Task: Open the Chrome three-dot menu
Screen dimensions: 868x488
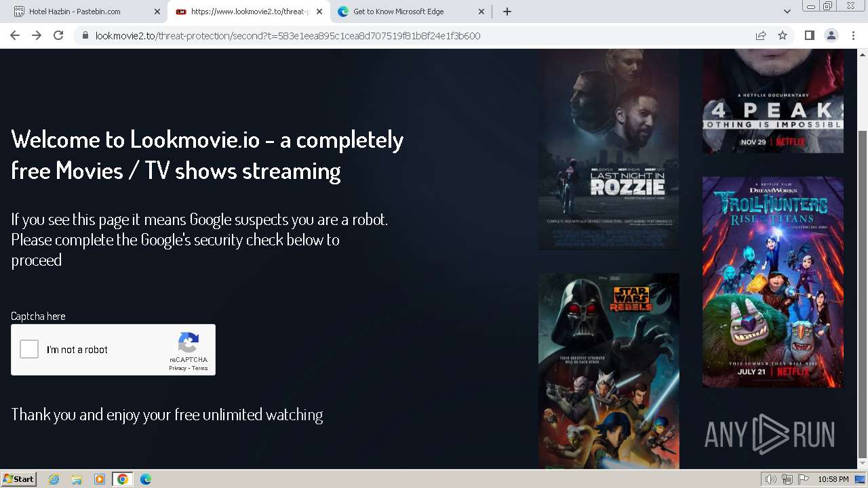Action: (x=853, y=35)
